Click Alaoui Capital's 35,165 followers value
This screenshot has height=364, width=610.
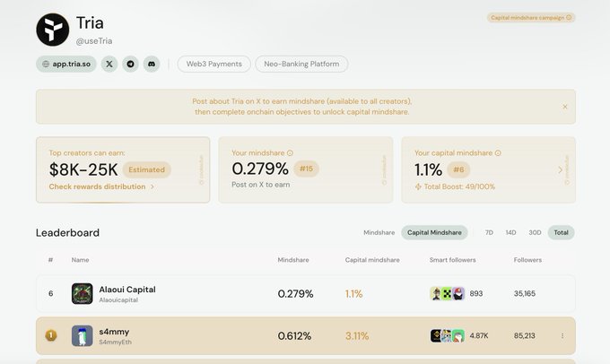pos(525,293)
